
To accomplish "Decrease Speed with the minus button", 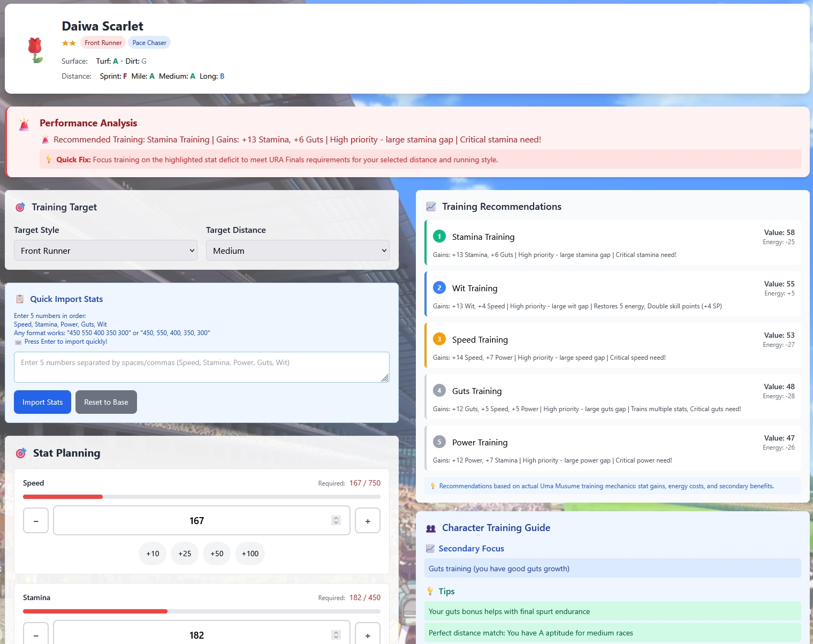I will pyautogui.click(x=36, y=520).
